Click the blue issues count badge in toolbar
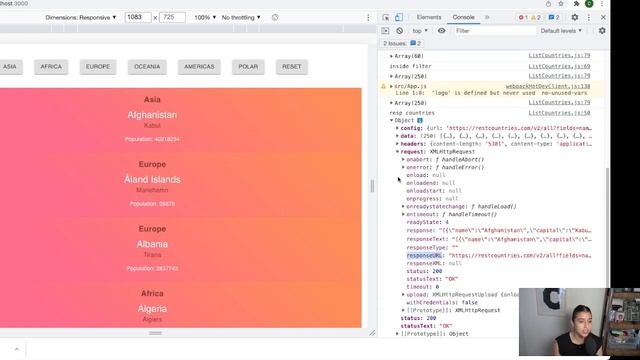Screen dimensions: 640x360 (x=554, y=18)
